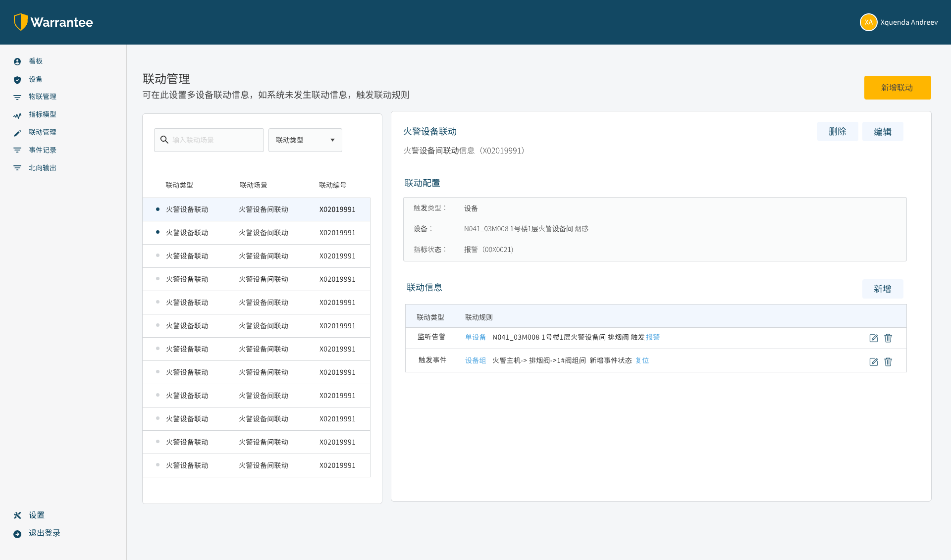
Task: Click the 北向输出 icon in sidebar
Action: tap(17, 168)
